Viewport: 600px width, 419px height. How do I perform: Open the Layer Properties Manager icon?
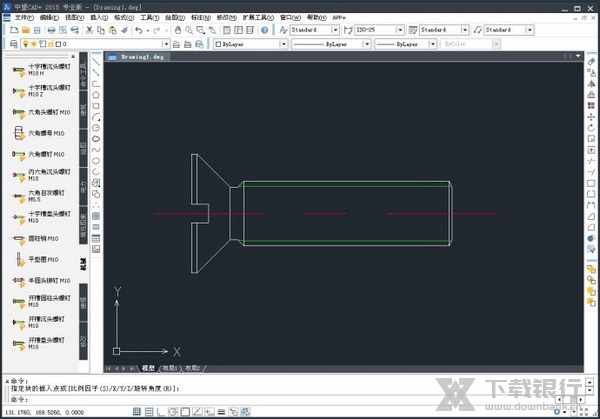coord(14,44)
